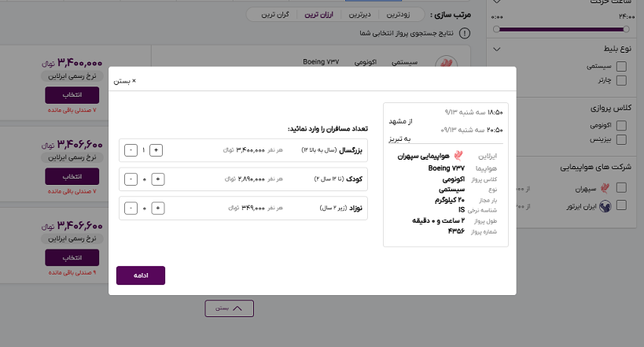Image resolution: width=644 pixels, height=347 pixels.
Task: Click the left handle of departure time slider
Action: 496,29
